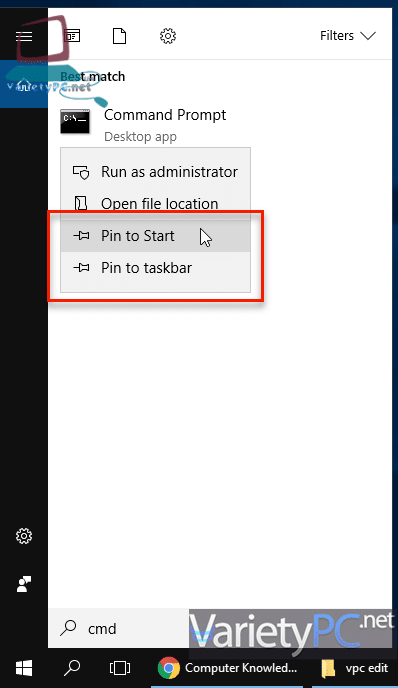Open the hamburger menu icon
The image size is (398, 688).
click(x=24, y=36)
